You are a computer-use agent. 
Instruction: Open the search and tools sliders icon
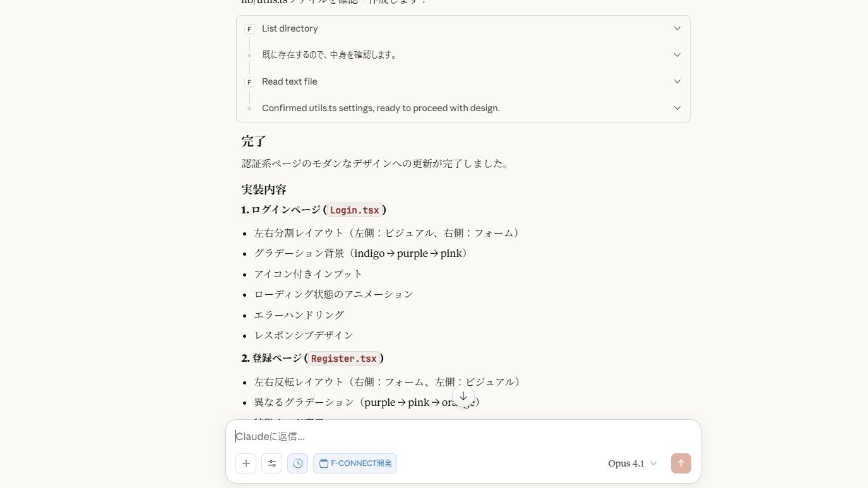tap(272, 463)
